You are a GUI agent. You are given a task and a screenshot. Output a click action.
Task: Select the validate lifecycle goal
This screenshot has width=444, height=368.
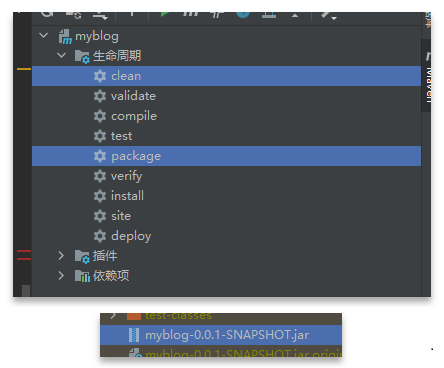click(226, 96)
